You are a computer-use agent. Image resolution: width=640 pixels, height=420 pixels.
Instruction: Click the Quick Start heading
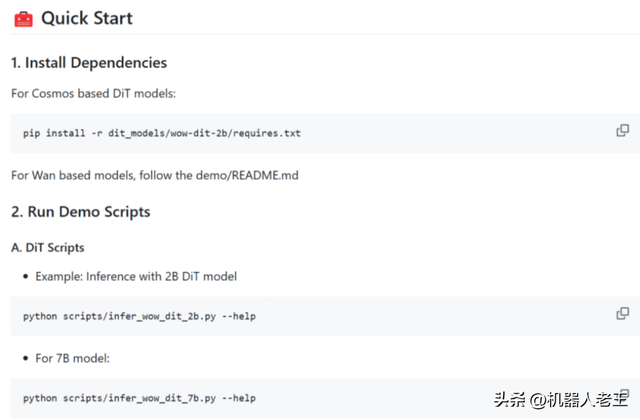86,18
